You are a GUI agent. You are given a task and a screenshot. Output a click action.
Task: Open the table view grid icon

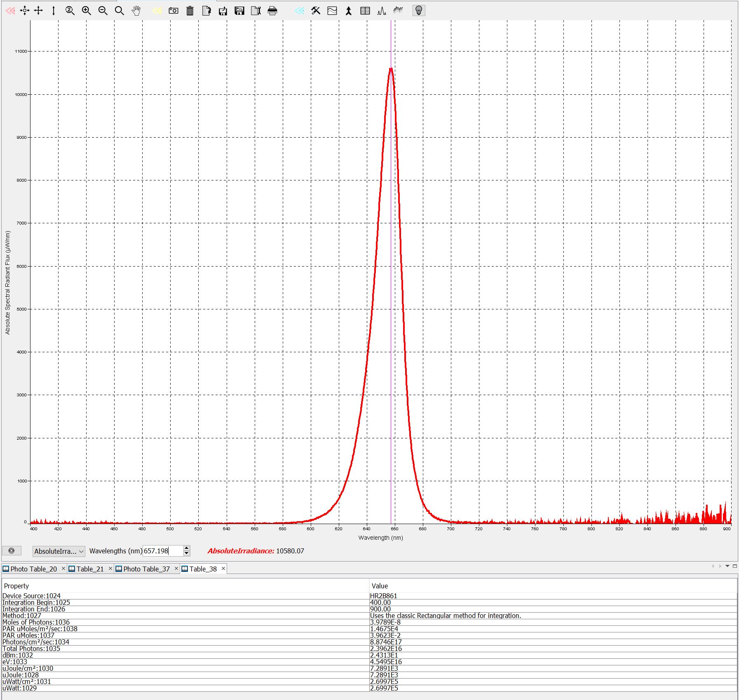coord(365,11)
